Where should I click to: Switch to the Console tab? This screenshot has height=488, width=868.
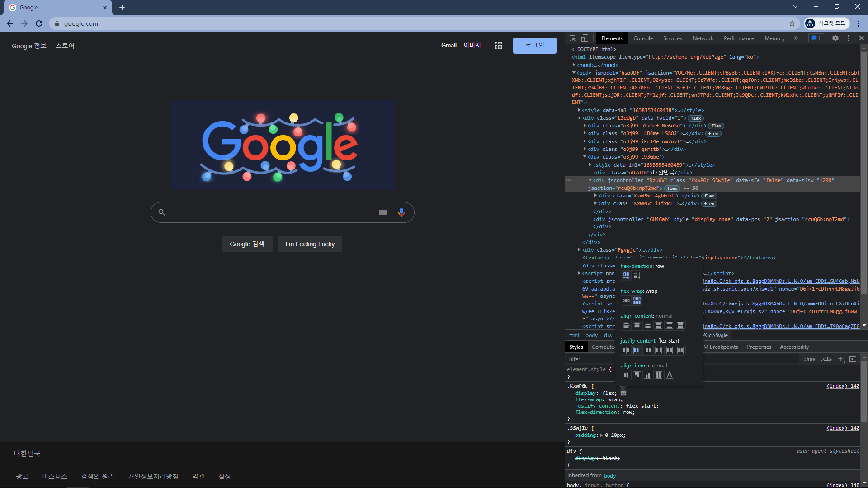click(x=643, y=38)
